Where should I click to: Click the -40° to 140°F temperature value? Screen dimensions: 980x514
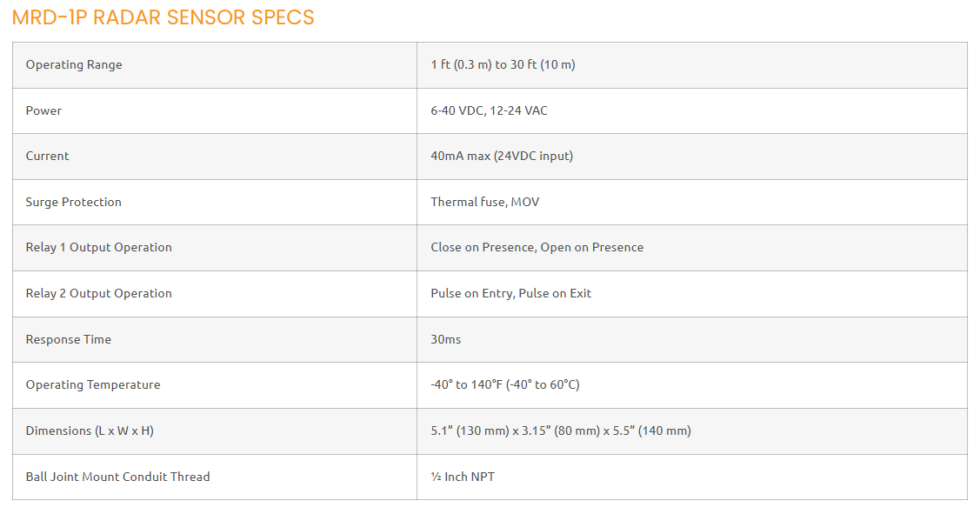tap(504, 385)
